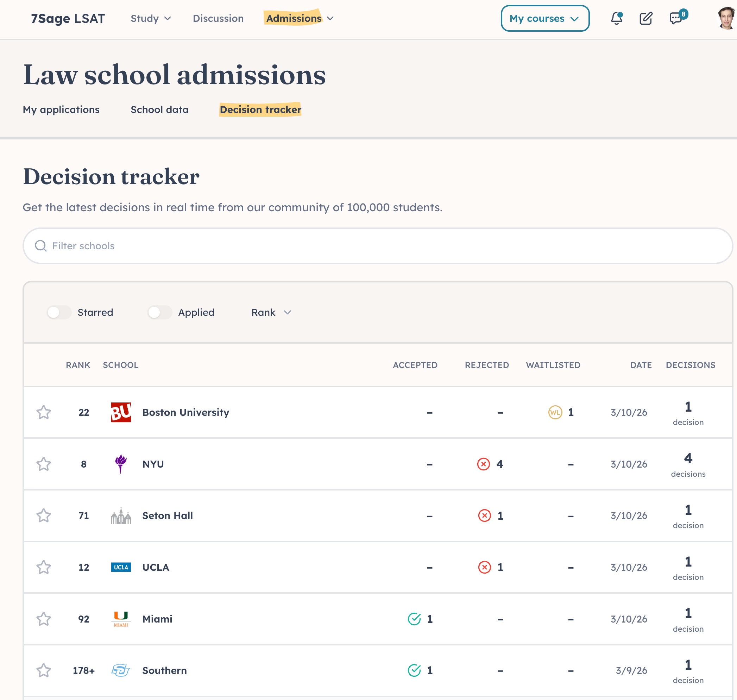The image size is (737, 700).
Task: Click Miami's rank 92 value
Action: point(83,619)
